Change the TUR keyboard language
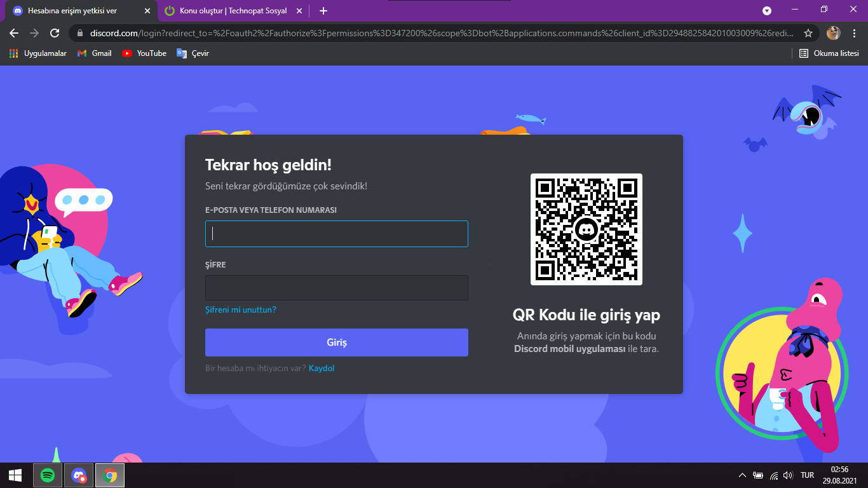 [807, 475]
